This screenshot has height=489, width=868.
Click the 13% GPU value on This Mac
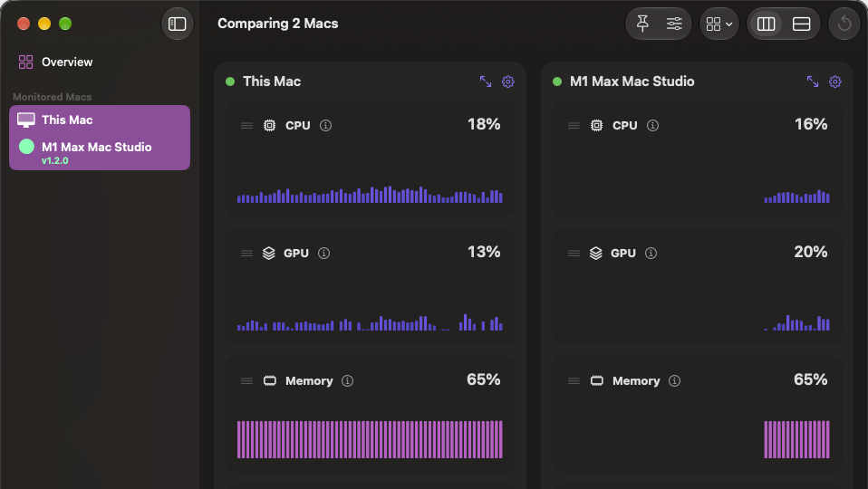click(x=484, y=253)
